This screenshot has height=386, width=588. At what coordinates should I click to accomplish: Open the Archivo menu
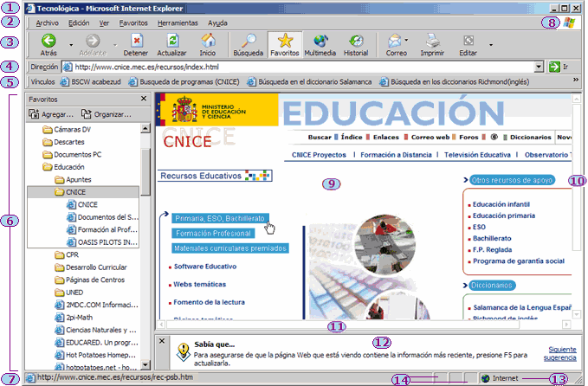48,23
